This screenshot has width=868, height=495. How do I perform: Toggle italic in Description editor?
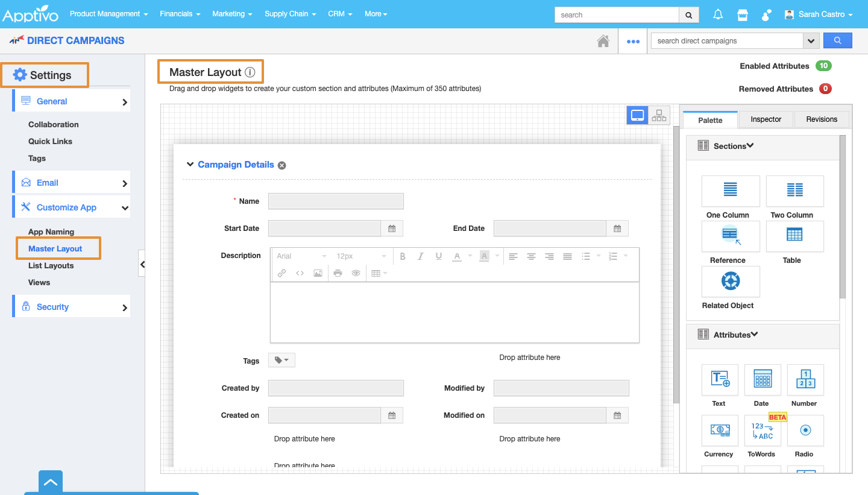click(x=421, y=256)
